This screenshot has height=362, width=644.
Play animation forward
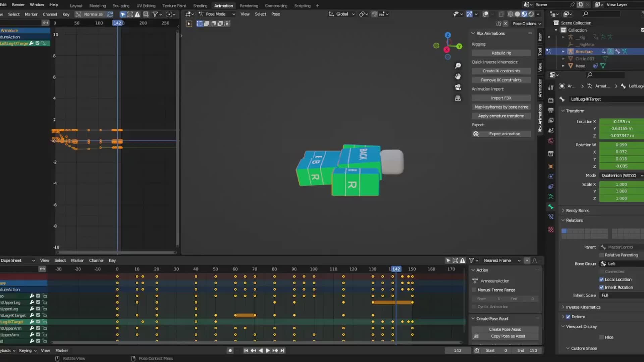(x=268, y=350)
